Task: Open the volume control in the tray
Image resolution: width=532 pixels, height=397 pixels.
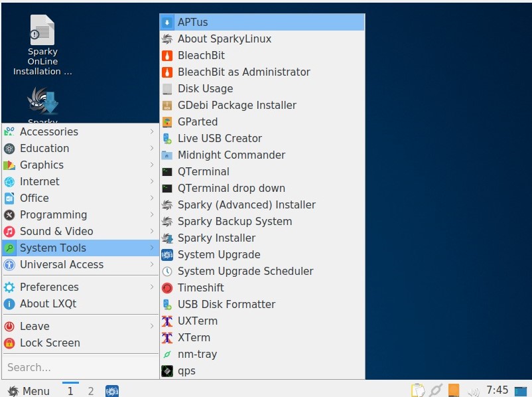Action: 473,392
